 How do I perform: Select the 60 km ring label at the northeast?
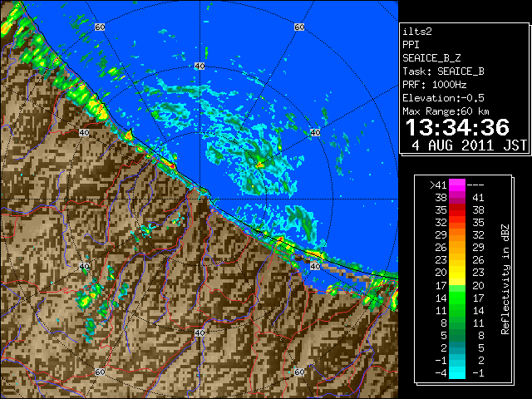(299, 27)
